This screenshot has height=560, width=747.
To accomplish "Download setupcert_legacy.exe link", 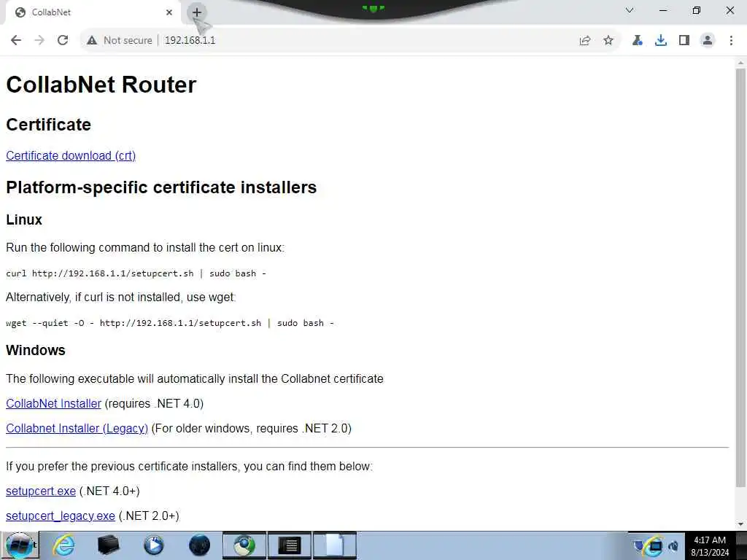I will [x=61, y=516].
